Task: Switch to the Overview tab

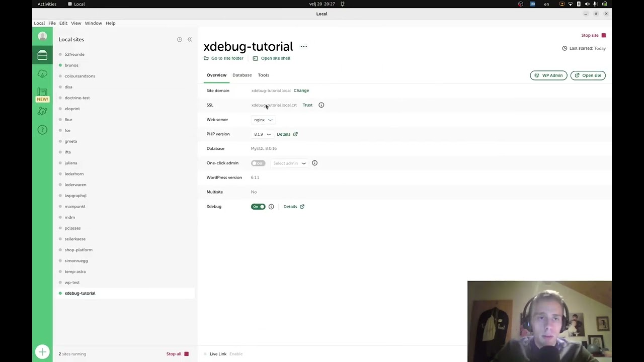Action: pos(216,75)
